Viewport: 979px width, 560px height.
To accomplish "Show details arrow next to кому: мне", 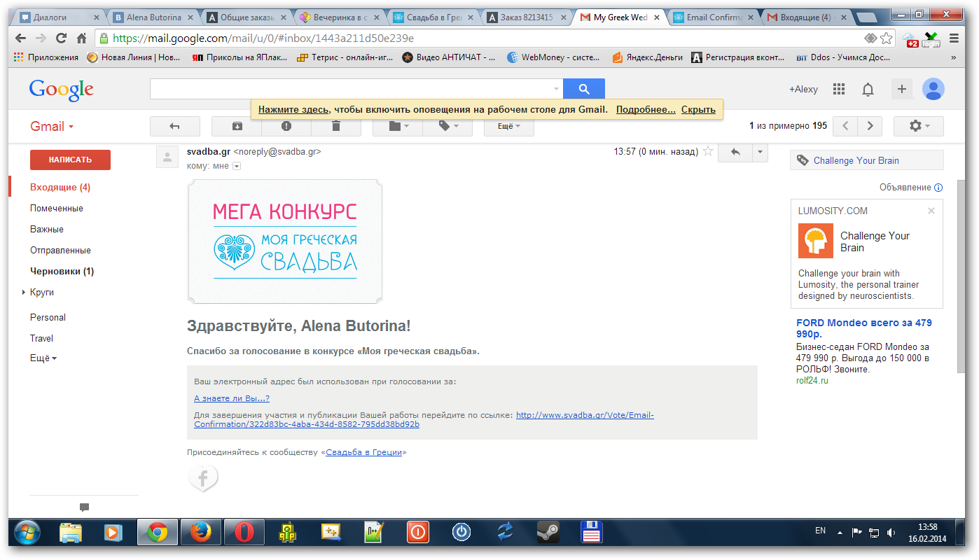I will pyautogui.click(x=237, y=166).
